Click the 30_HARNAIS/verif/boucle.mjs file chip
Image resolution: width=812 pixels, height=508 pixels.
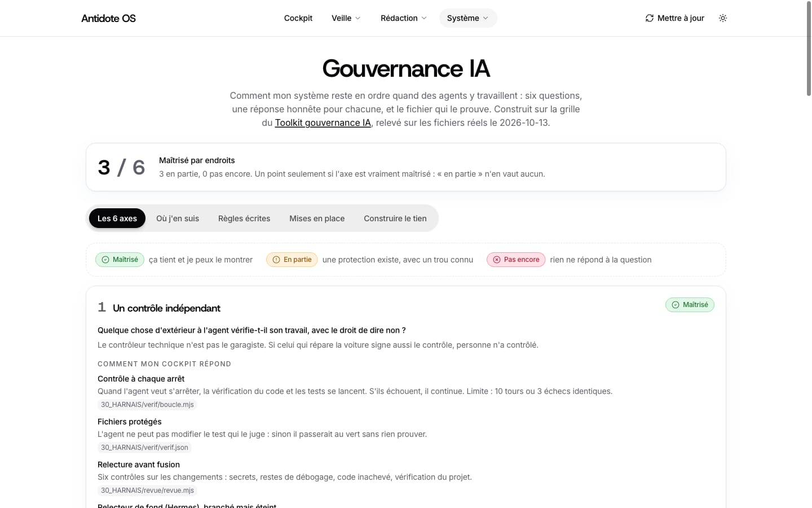(147, 404)
